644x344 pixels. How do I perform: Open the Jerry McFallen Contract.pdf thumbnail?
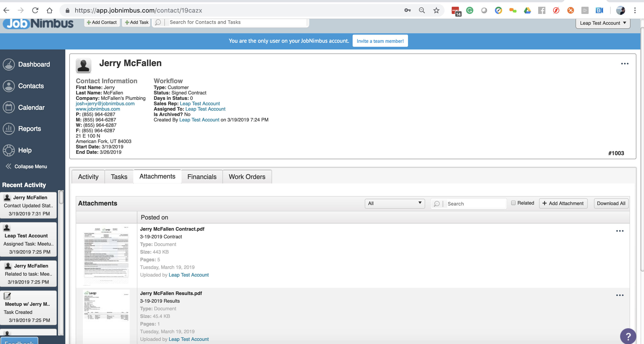(106, 255)
